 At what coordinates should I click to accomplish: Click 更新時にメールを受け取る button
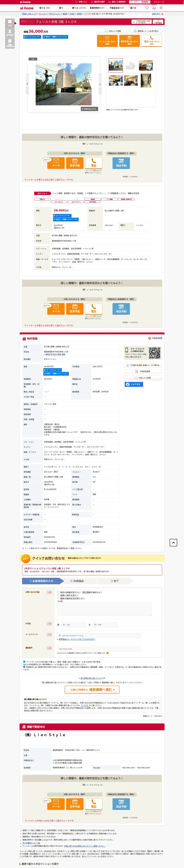[x=146, y=31]
